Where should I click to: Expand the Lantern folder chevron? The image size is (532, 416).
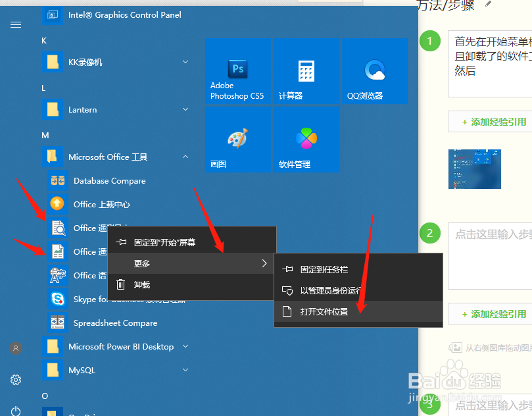point(185,109)
